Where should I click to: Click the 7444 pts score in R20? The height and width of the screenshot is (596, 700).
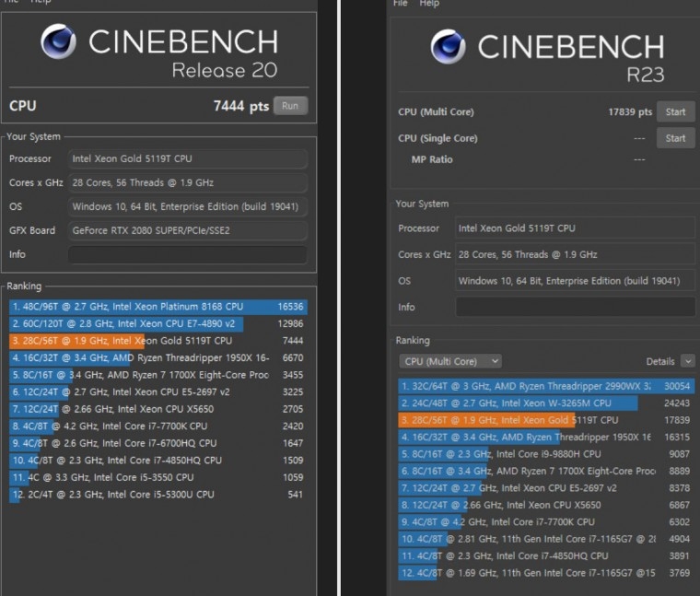tap(241, 106)
